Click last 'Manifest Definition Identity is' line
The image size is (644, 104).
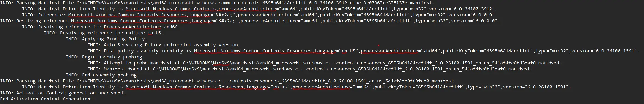296,87
